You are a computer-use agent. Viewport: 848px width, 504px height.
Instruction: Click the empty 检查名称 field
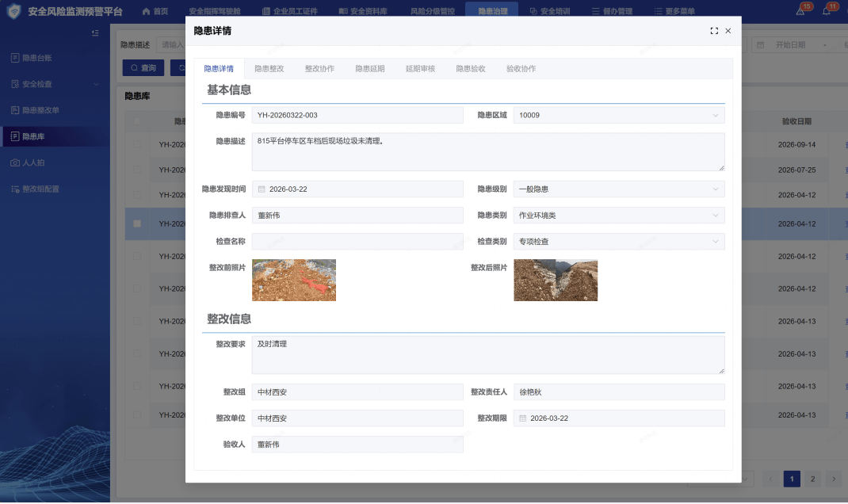[x=357, y=242]
